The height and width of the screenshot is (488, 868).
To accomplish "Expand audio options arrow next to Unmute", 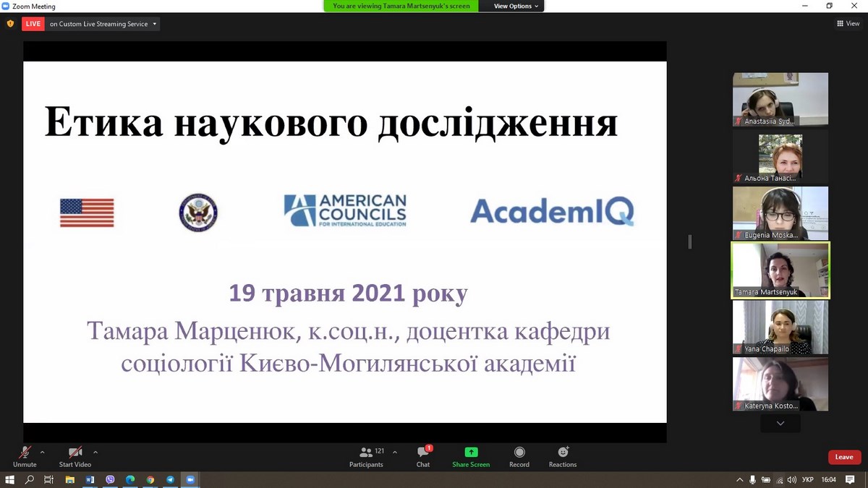I will [43, 452].
